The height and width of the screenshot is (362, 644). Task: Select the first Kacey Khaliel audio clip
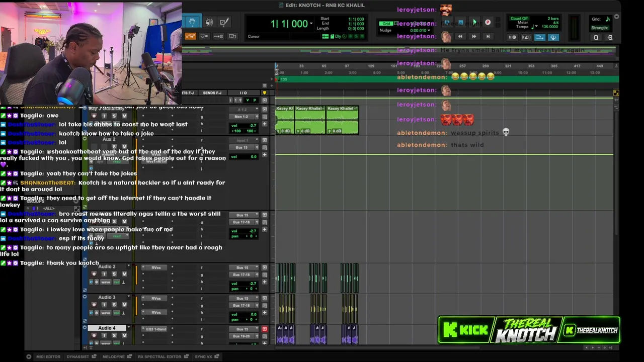[x=285, y=120]
